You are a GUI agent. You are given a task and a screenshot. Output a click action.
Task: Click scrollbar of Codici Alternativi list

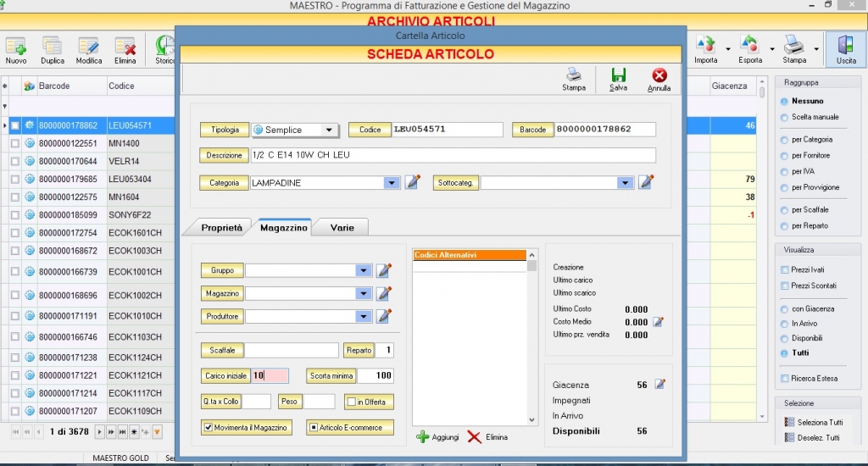point(531,337)
